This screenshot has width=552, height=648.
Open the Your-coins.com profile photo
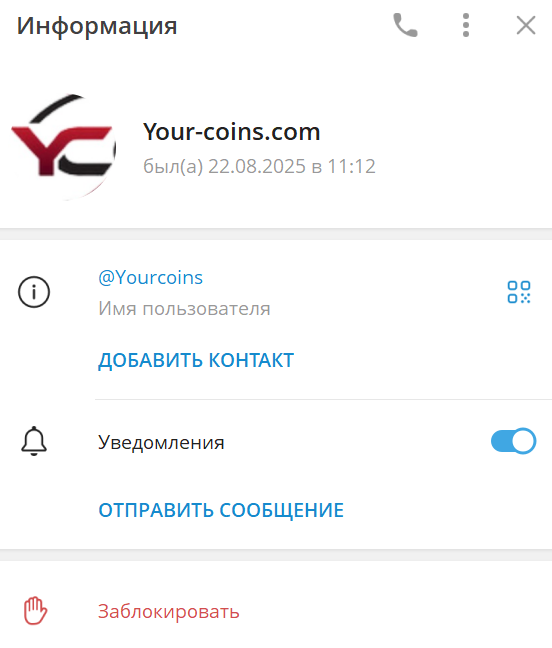coord(63,148)
